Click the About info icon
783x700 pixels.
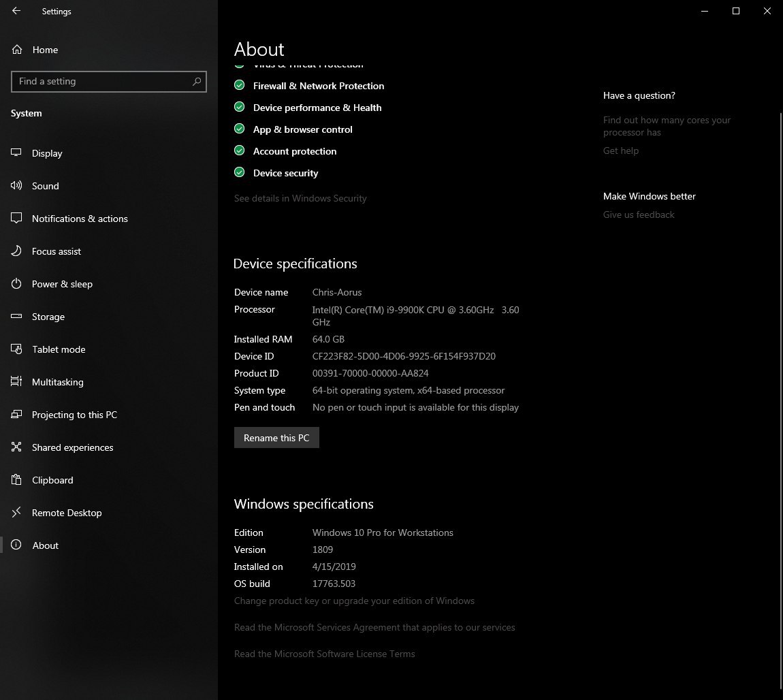pos(16,545)
